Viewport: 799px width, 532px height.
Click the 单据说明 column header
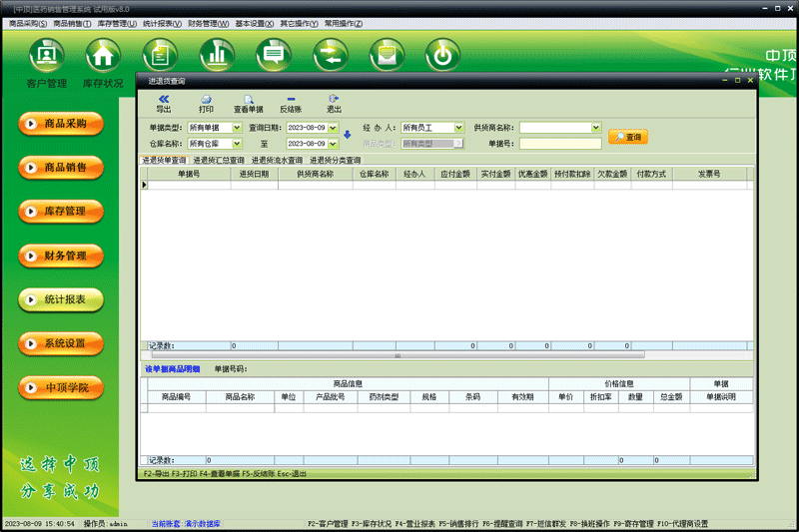click(721, 396)
